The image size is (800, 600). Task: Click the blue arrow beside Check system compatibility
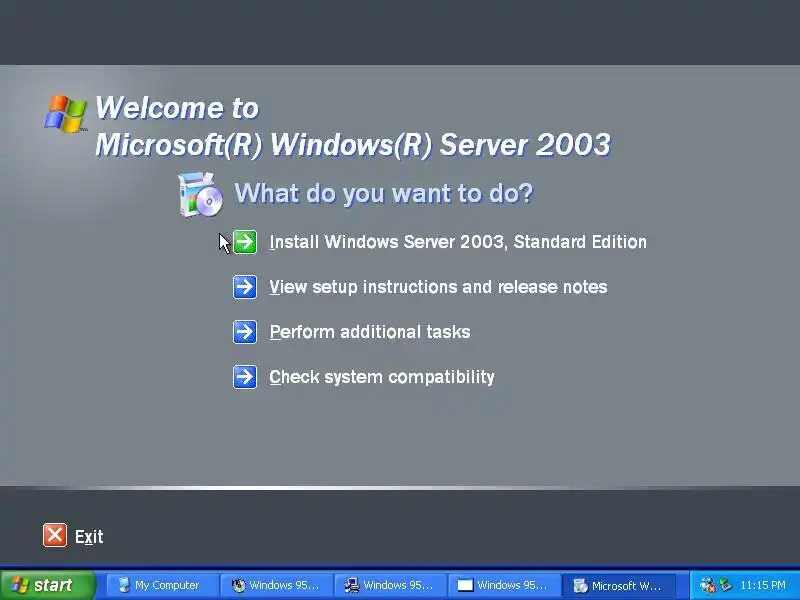pos(245,377)
